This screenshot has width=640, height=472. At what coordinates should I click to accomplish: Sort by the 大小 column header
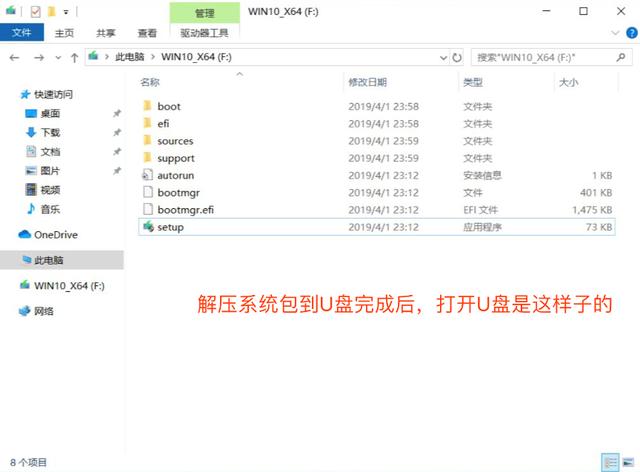tap(569, 82)
